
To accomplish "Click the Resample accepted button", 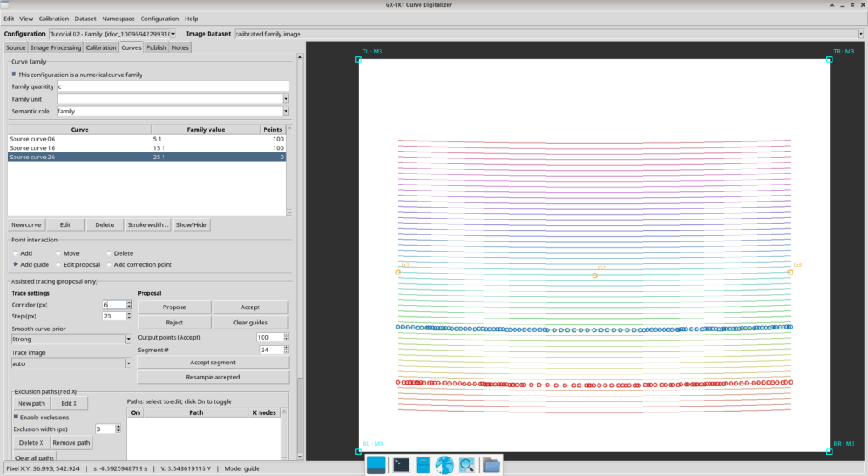I will click(213, 377).
